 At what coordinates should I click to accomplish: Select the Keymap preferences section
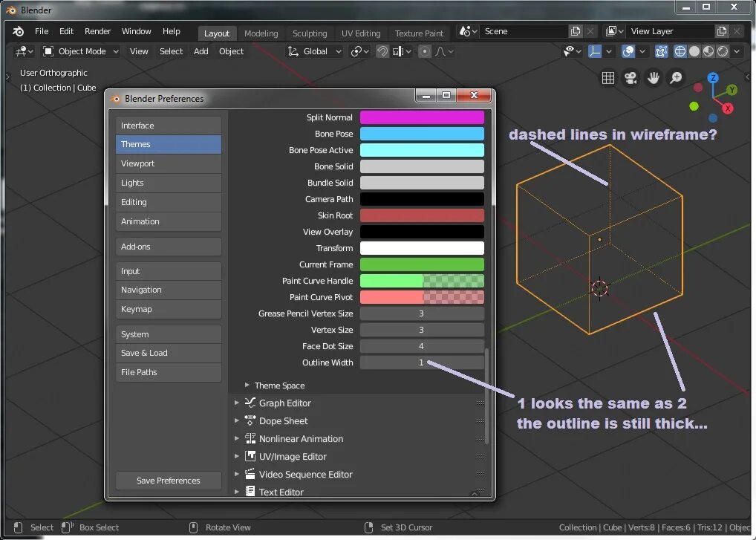pos(169,309)
